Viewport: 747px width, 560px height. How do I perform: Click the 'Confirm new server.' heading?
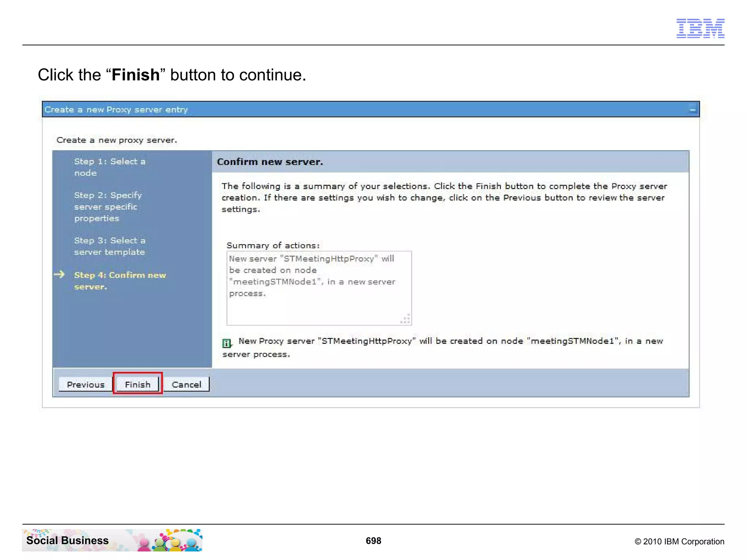click(270, 162)
